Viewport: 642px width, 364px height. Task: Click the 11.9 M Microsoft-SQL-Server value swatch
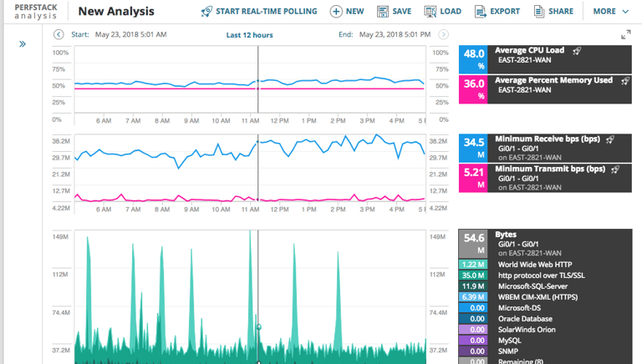[x=473, y=286]
